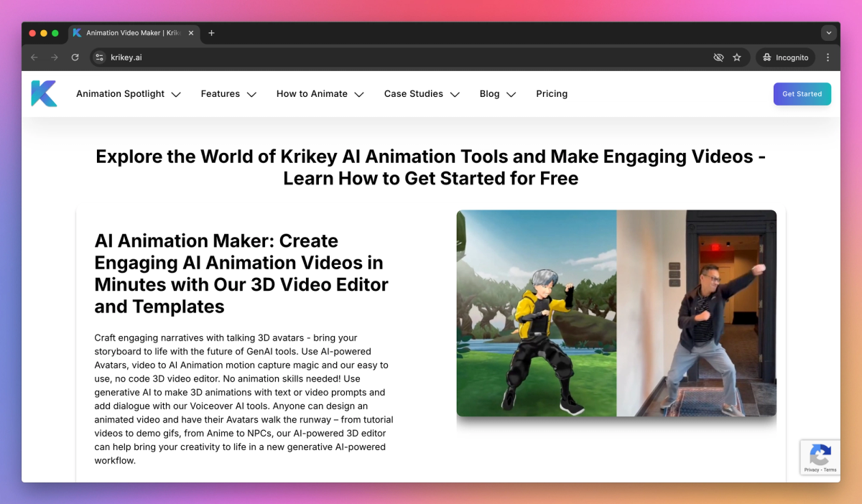Screen dimensions: 862x504
Task: Click the paragraph starting 'Craft engaging narratives'
Action: pyautogui.click(x=244, y=399)
